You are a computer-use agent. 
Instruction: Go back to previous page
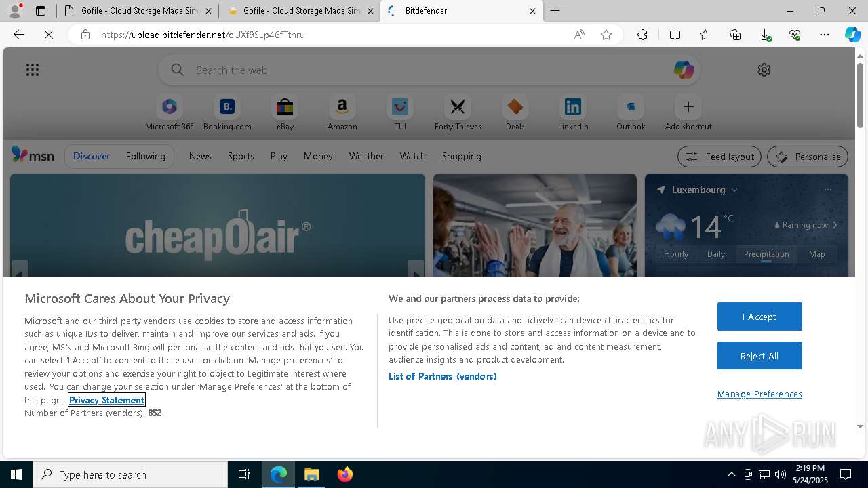(x=19, y=35)
